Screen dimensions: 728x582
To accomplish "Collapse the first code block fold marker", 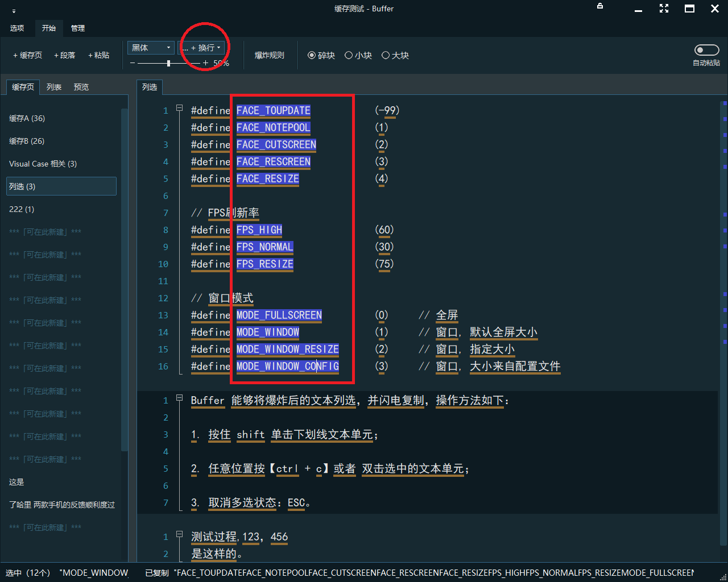I will pos(179,108).
